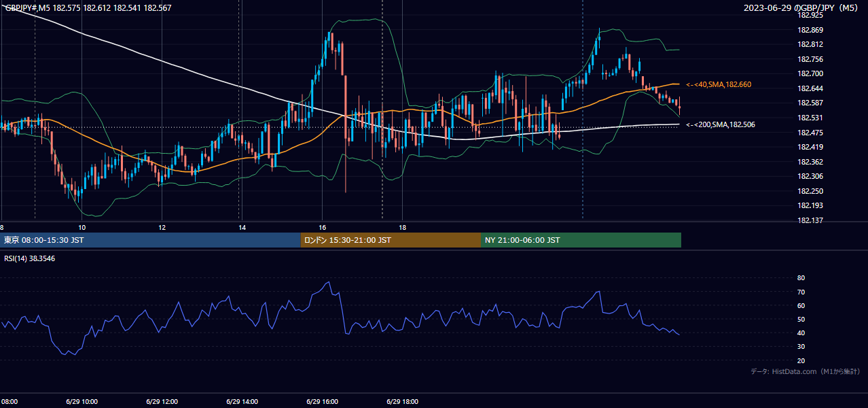Viewport: 868px width, 408px height.
Task: Click price axis label 182.869
Action: point(810,30)
